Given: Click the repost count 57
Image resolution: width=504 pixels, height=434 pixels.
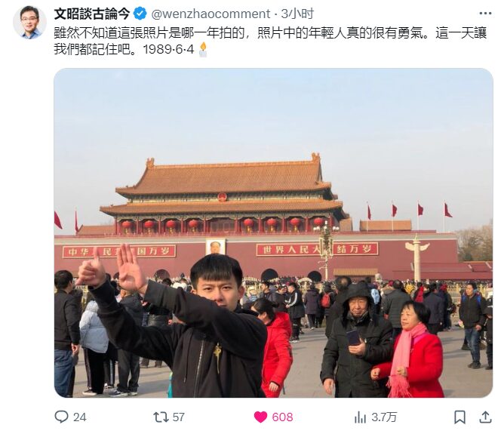Looking at the screenshot, I should coord(178,417).
